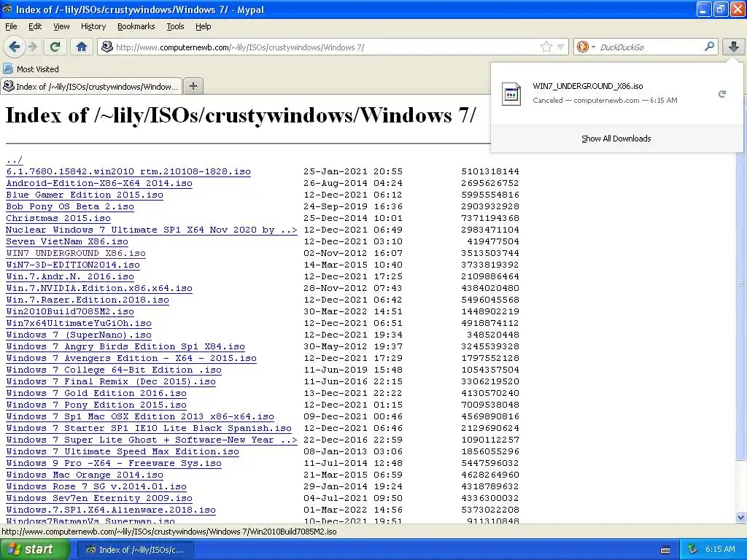Screen dimensions: 747x560
Task: Reload the current page
Action: click(x=55, y=47)
